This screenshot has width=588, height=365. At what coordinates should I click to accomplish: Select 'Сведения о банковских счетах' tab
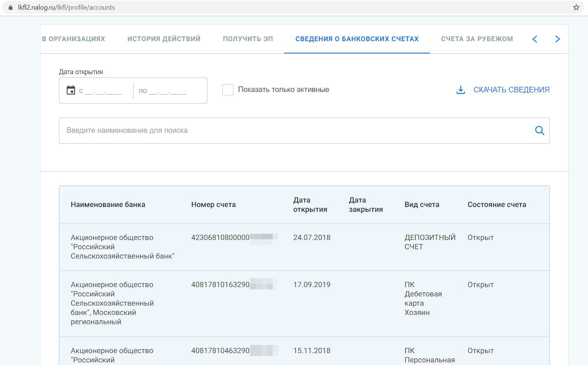coord(357,39)
